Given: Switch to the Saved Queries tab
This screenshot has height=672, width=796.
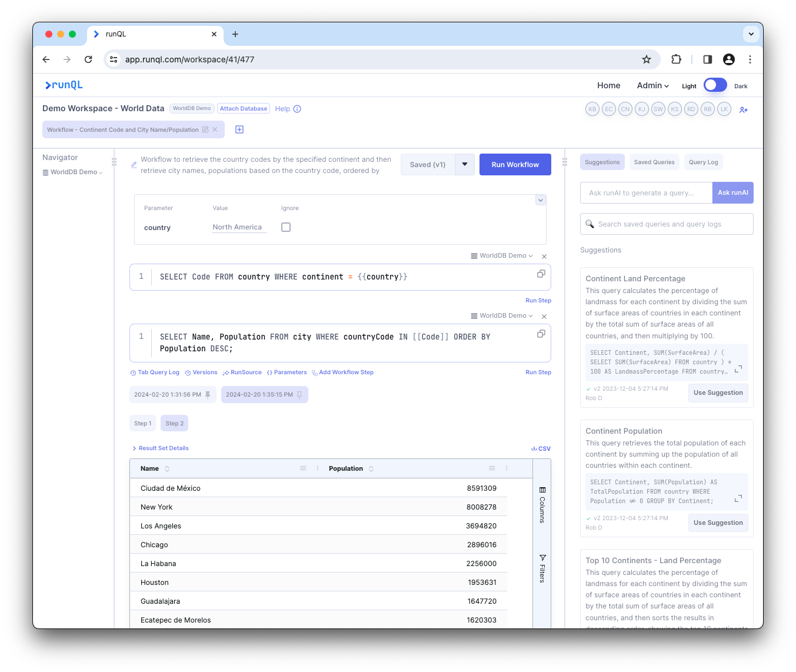Looking at the screenshot, I should pyautogui.click(x=654, y=162).
